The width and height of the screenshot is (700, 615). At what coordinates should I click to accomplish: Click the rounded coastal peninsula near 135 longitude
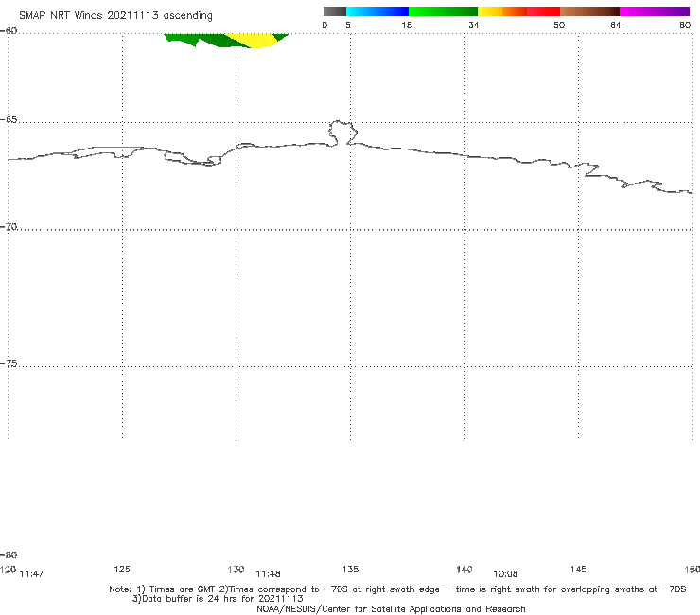[342, 132]
